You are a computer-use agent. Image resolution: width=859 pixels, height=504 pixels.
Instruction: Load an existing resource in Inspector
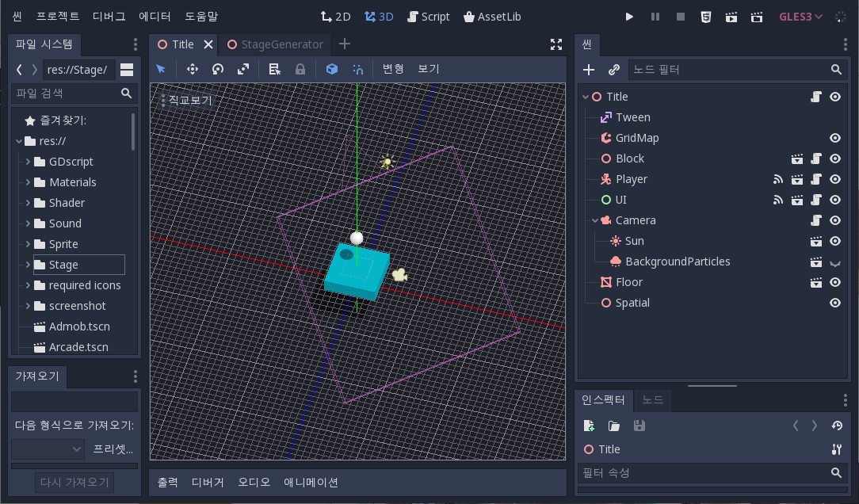[x=614, y=426]
